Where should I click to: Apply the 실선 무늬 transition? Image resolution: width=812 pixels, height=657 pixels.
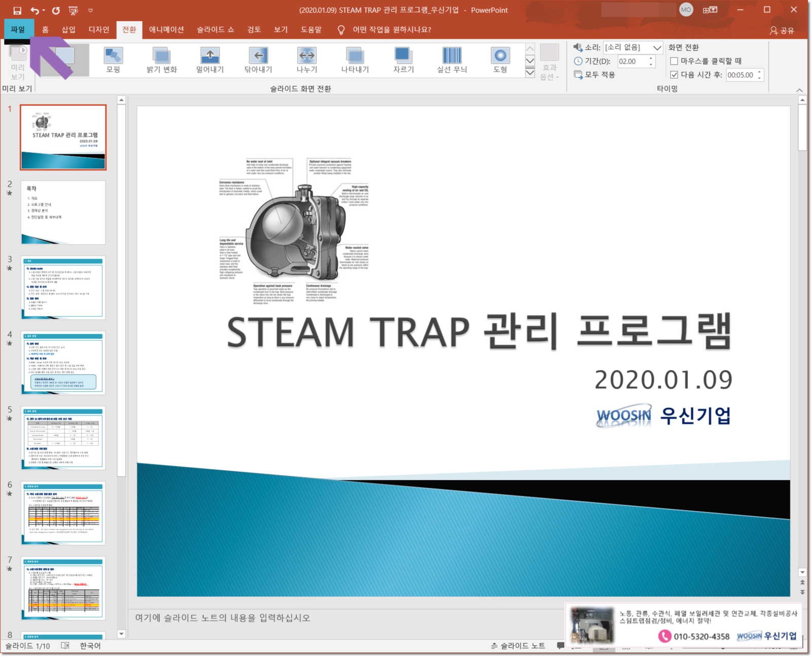(x=452, y=60)
